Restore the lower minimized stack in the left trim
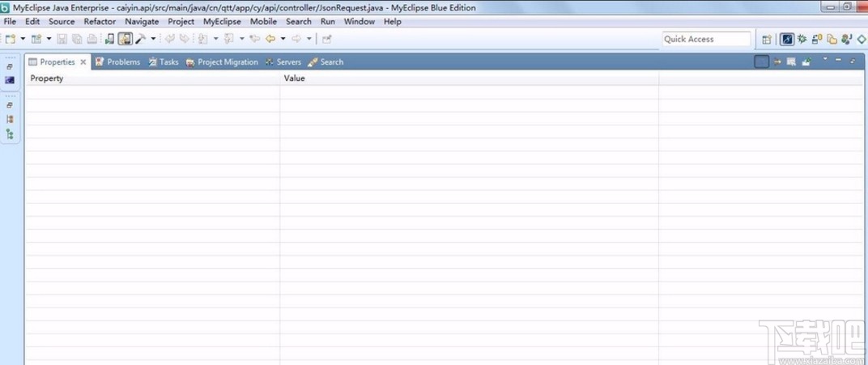 (10, 105)
